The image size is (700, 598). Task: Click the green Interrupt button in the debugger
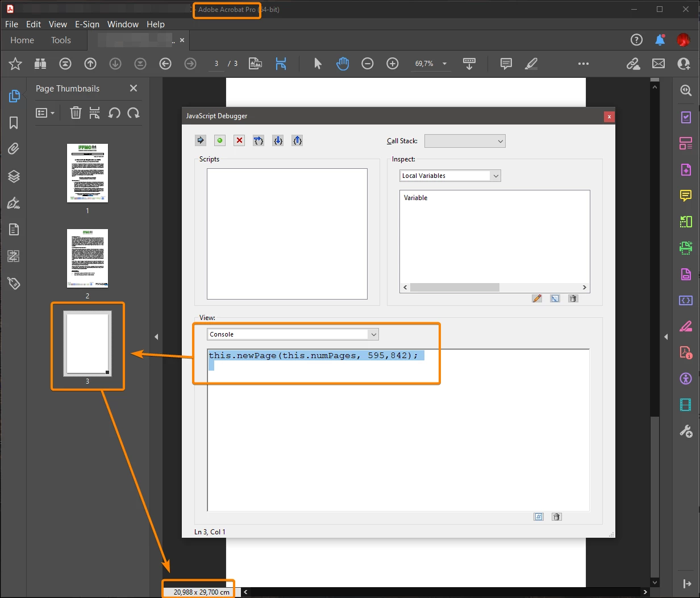(x=220, y=140)
